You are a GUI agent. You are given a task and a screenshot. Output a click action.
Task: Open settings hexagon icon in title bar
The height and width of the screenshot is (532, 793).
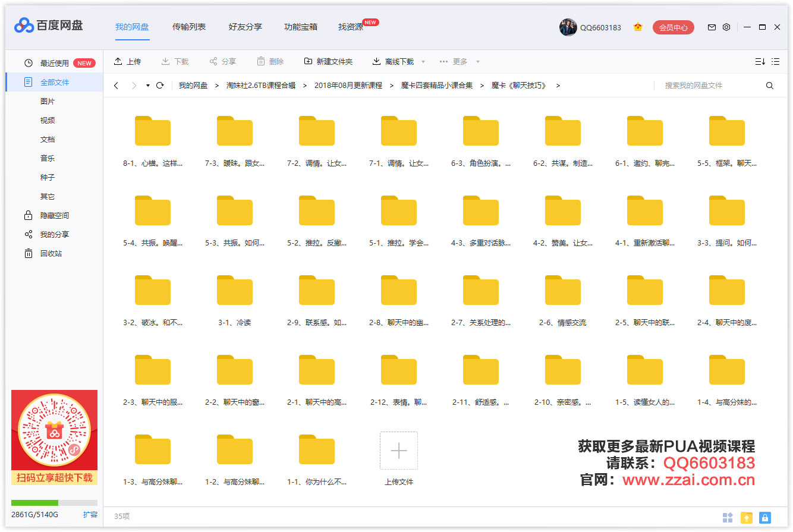726,27
